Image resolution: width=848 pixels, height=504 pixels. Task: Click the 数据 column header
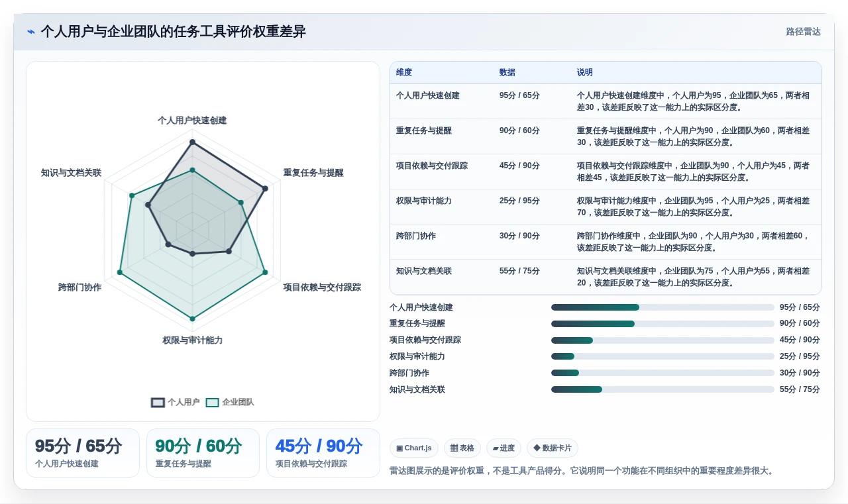click(x=507, y=72)
